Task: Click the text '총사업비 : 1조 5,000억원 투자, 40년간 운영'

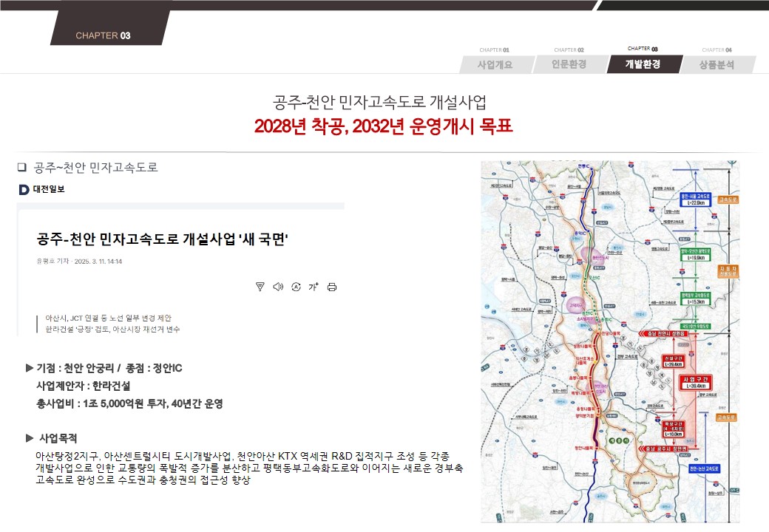Action: point(130,403)
